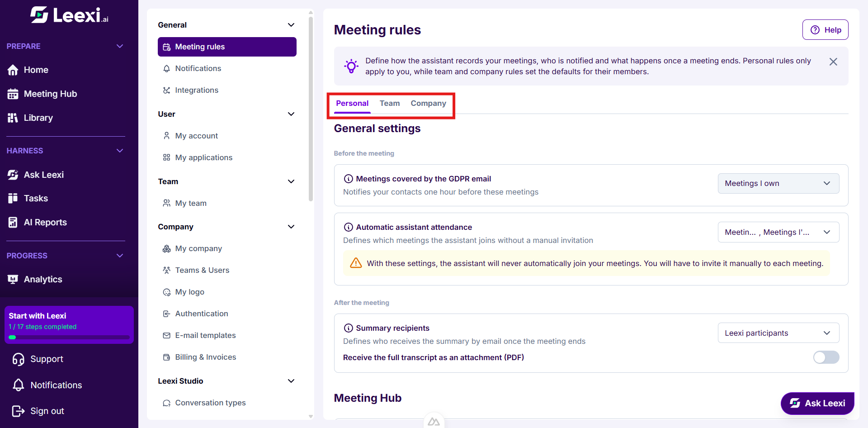Click the Library books icon
The height and width of the screenshot is (428, 868).
[x=13, y=118]
